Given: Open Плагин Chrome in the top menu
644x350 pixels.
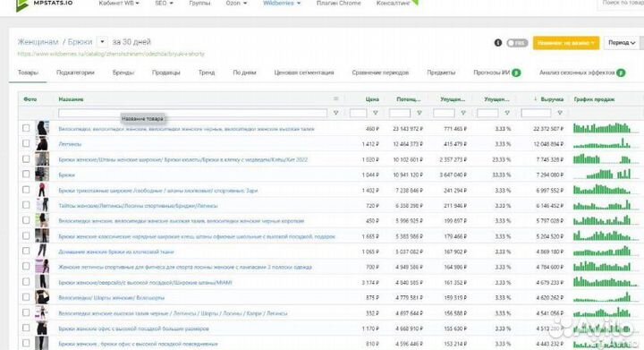Looking at the screenshot, I should tap(338, 4).
